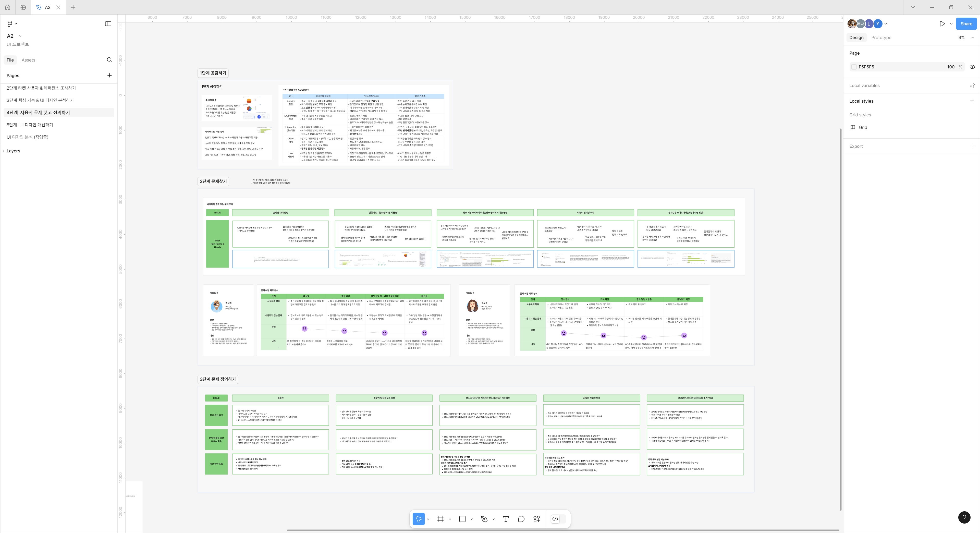
Task: Click the Share button
Action: pos(966,23)
